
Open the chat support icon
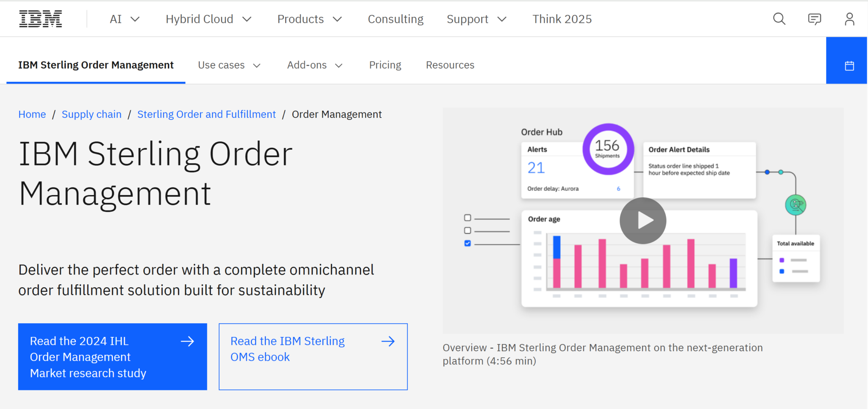point(814,19)
